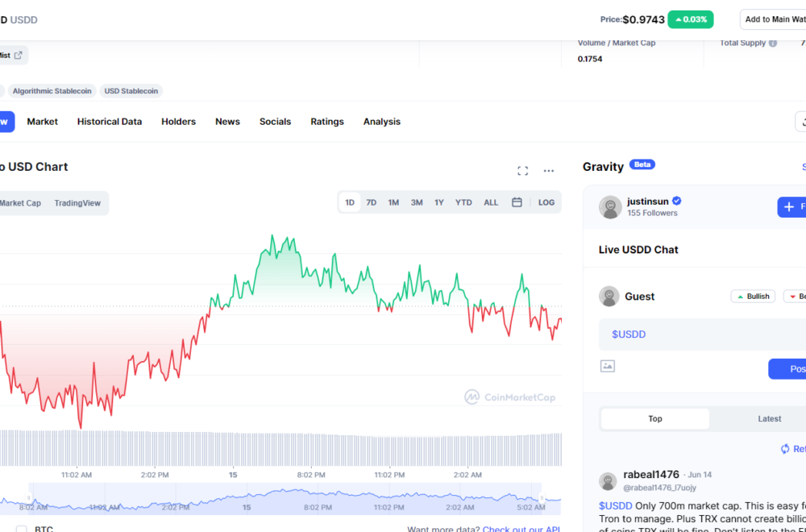The height and width of the screenshot is (532, 806).
Task: Select Bearish sentiment
Action: point(795,297)
